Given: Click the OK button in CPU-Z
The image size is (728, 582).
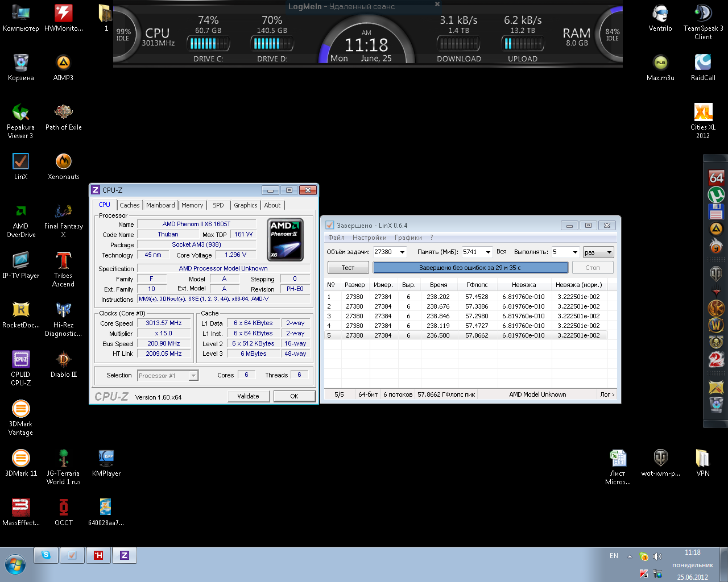Looking at the screenshot, I should click(x=294, y=396).
